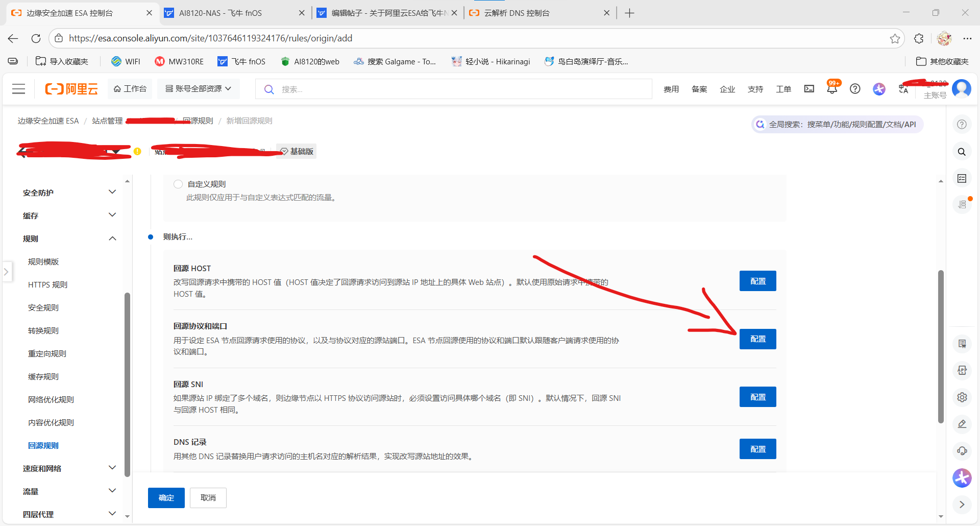This screenshot has width=980, height=526.
Task: Expand the 缓存 menu section
Action: pos(69,216)
